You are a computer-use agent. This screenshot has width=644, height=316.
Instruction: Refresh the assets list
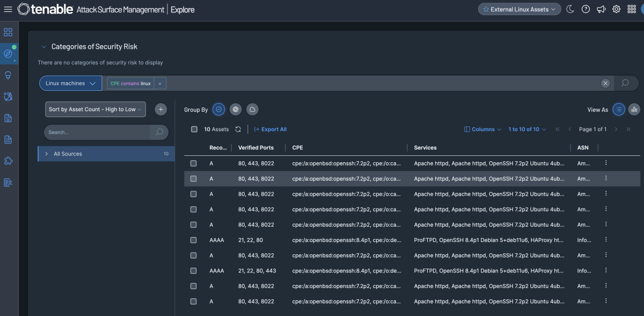click(238, 130)
